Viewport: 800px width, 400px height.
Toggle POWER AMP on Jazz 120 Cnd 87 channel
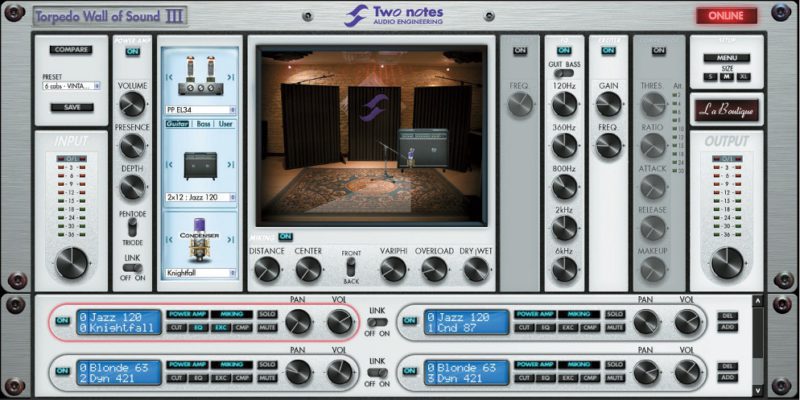534,314
